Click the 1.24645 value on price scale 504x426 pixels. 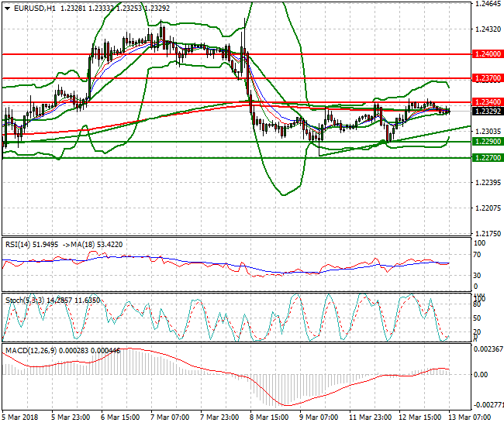coord(486,4)
